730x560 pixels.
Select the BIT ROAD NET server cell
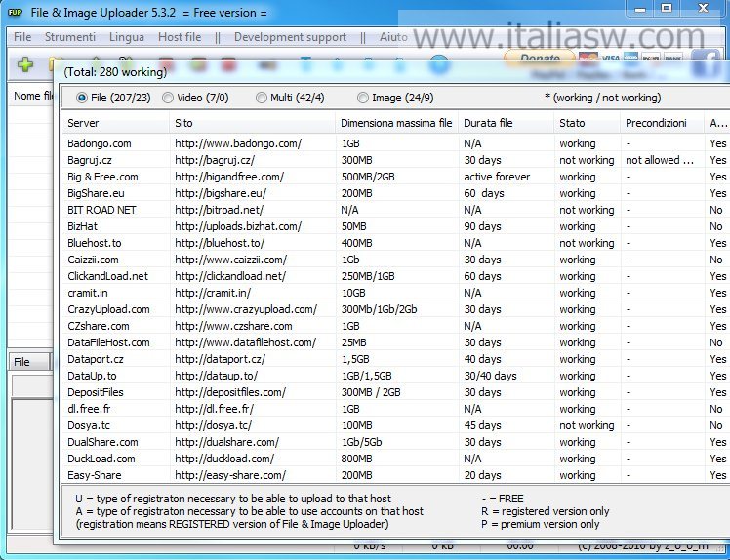(101, 210)
